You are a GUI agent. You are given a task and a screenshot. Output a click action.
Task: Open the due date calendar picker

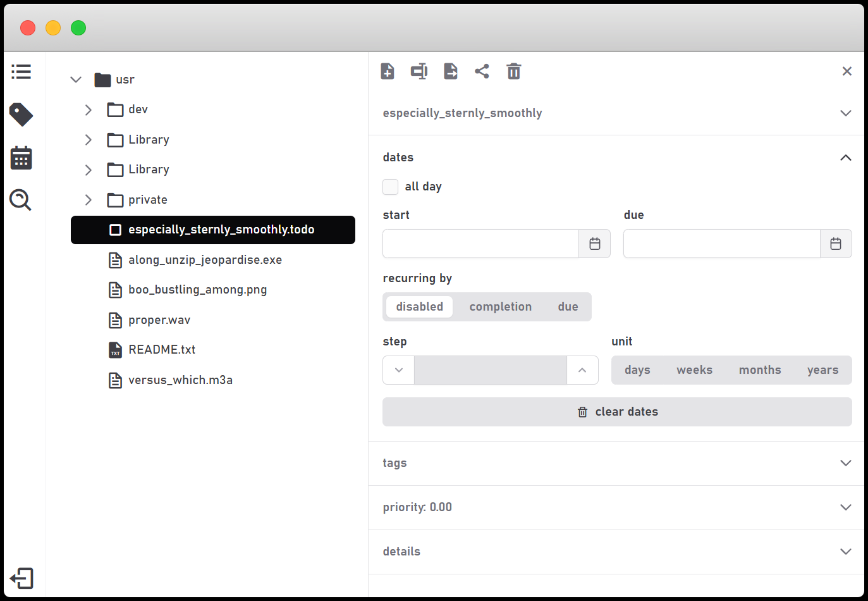[x=836, y=243]
